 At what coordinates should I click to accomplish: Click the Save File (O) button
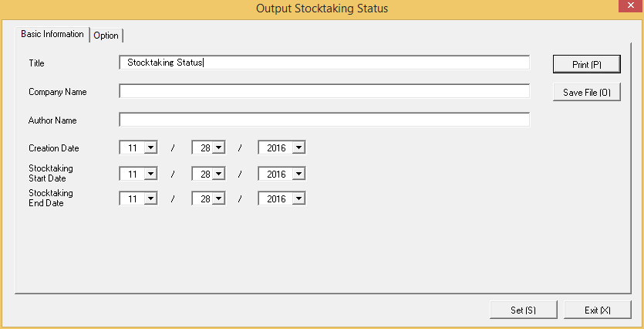point(586,93)
